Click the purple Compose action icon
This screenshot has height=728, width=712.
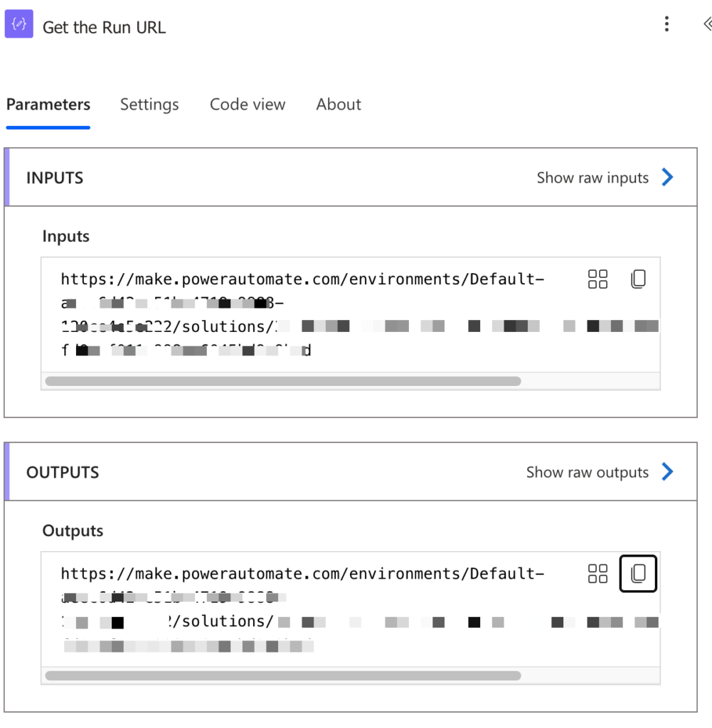18,23
